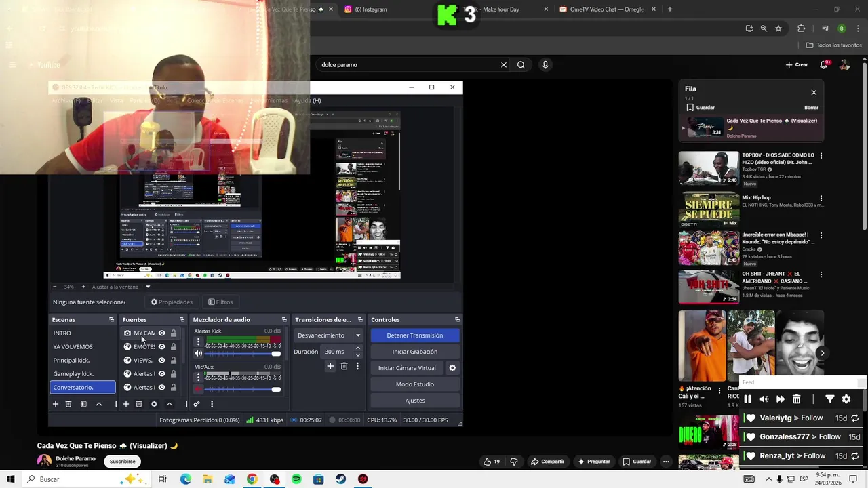Add a new scene in Escenas panel
This screenshot has height=488, width=868.
pyautogui.click(x=56, y=404)
